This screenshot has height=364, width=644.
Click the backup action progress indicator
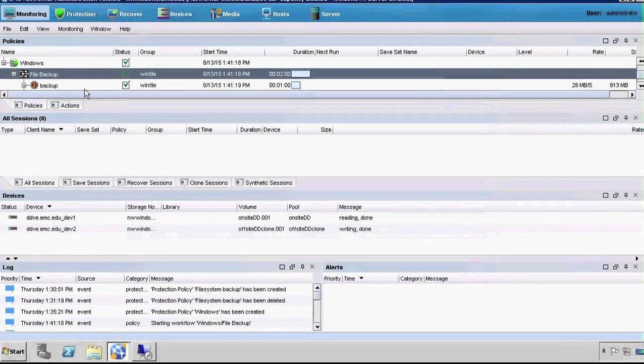pos(296,85)
